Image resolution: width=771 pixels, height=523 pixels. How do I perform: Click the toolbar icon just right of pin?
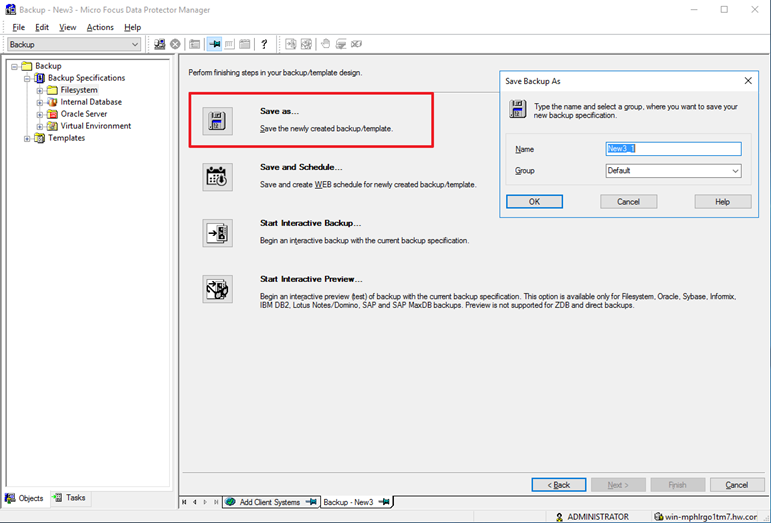(x=230, y=44)
